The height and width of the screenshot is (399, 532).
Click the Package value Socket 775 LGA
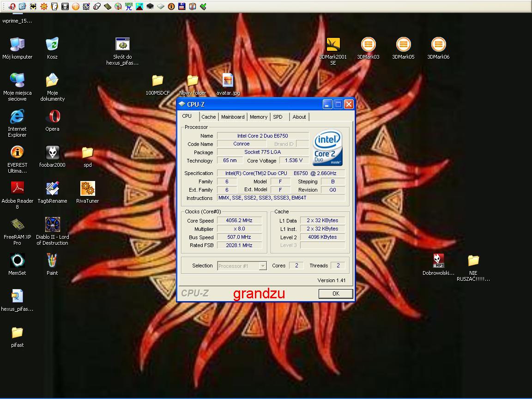pyautogui.click(x=263, y=152)
